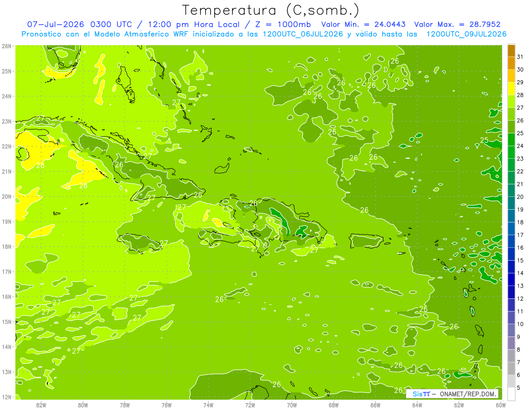Click the "62W" longitude axis label
532x411 pixels.
click(459, 405)
